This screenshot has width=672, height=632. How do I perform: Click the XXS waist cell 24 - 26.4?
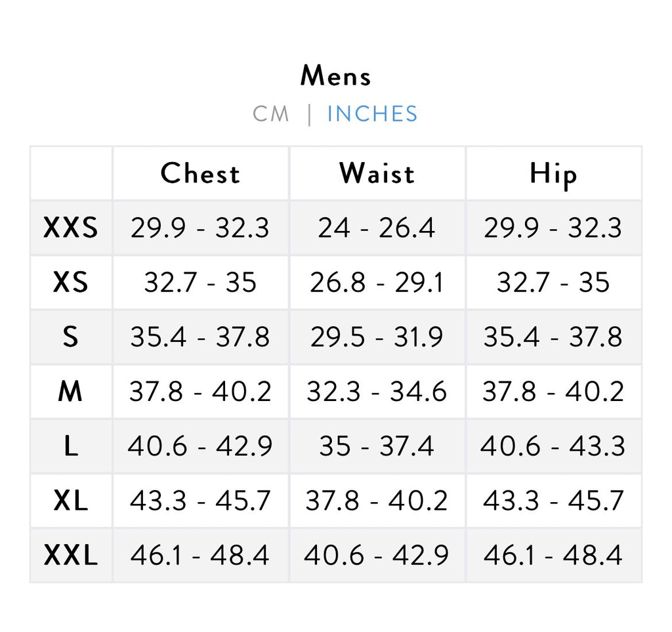[x=377, y=228]
